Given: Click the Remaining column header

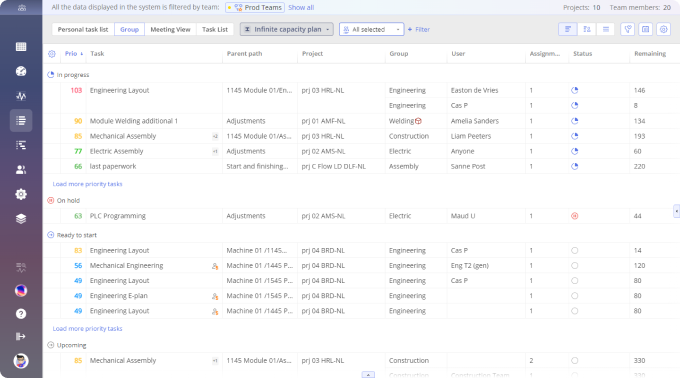Looking at the screenshot, I should 650,54.
